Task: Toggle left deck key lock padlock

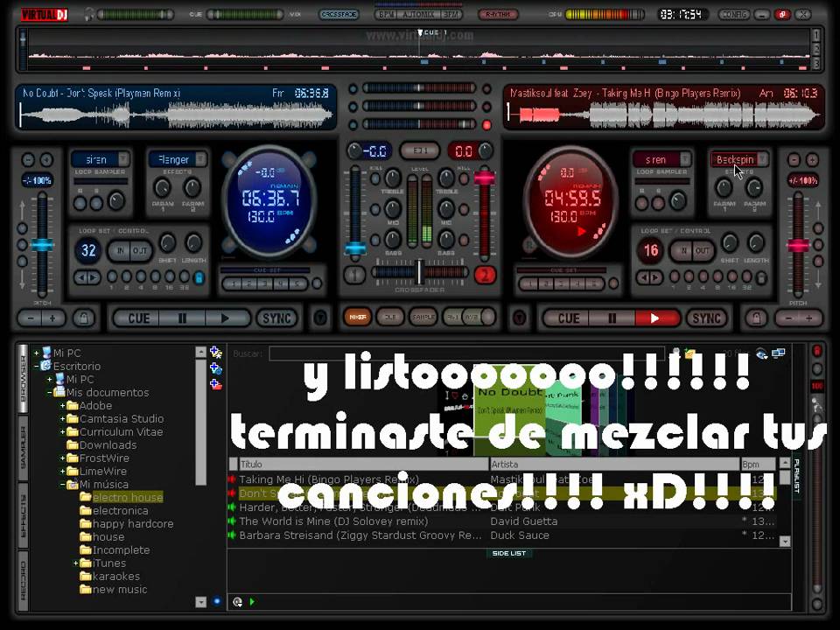Action: [84, 318]
